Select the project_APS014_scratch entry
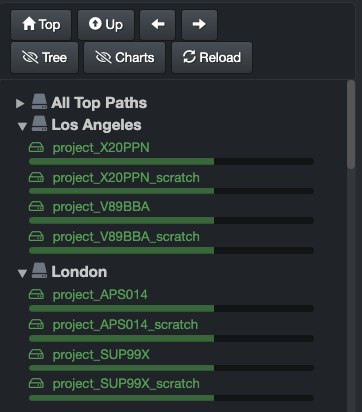Viewport: 362px width, 412px height. click(125, 325)
